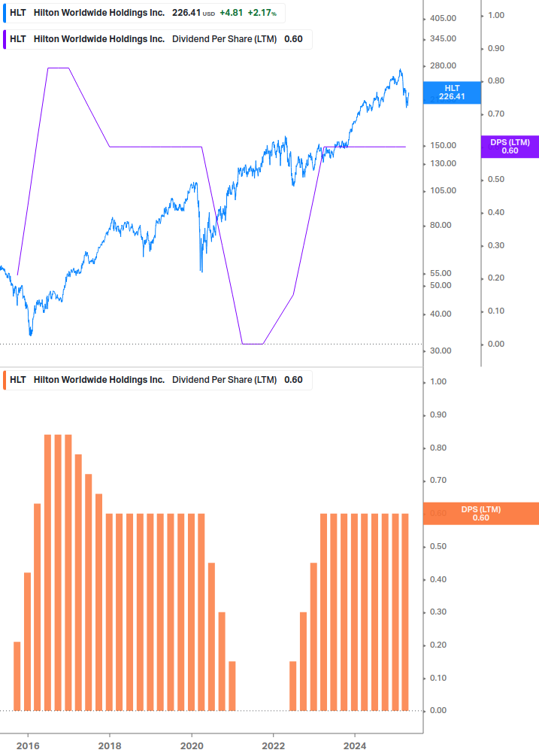Click the purple Dividend Per Share legend
539x756 pixels.
(158, 40)
